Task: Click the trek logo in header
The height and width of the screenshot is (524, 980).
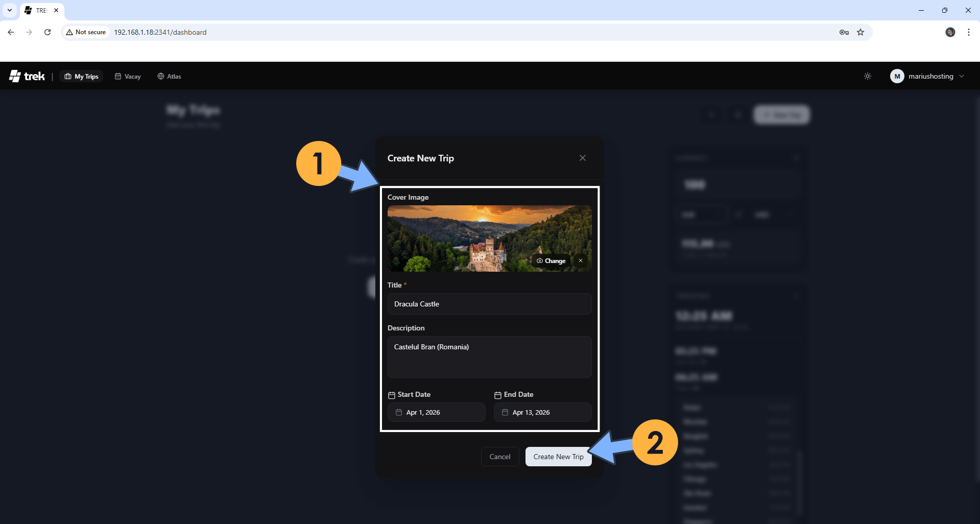Action: point(27,76)
